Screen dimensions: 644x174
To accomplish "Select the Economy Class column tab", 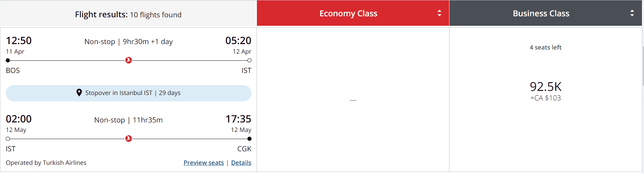I will click(x=348, y=14).
